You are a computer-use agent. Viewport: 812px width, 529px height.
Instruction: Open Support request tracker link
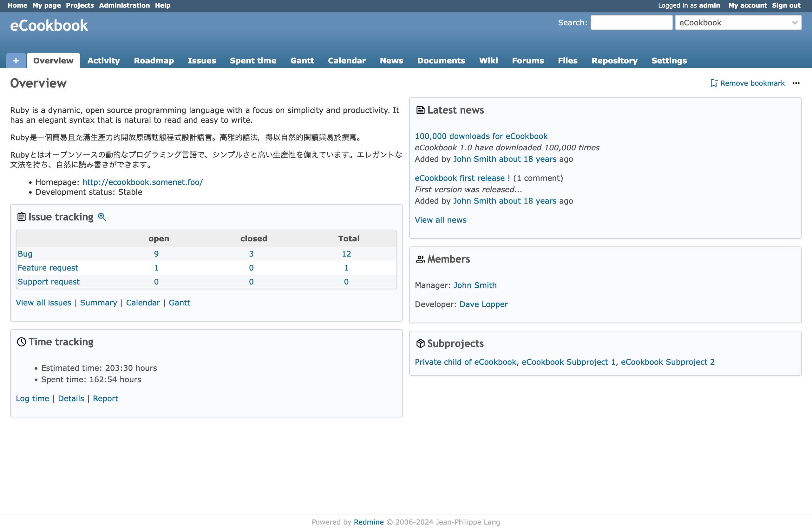[x=49, y=282]
